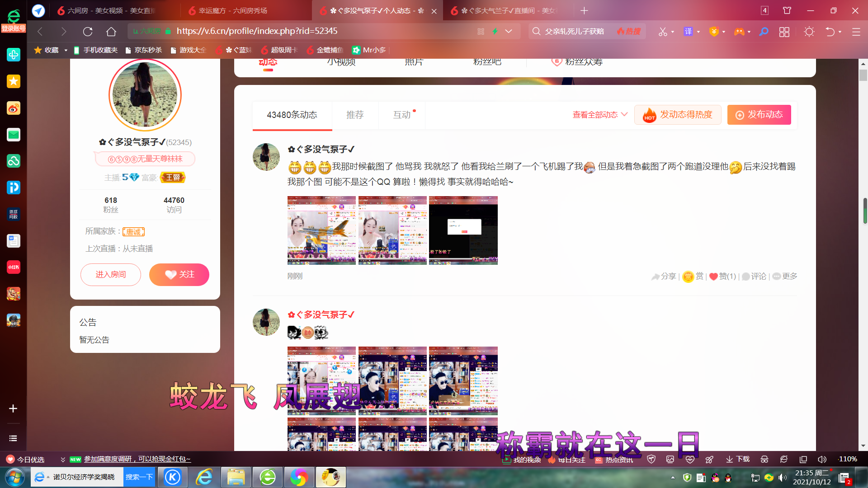
Task: Open the browser main menu icon
Action: point(856,32)
